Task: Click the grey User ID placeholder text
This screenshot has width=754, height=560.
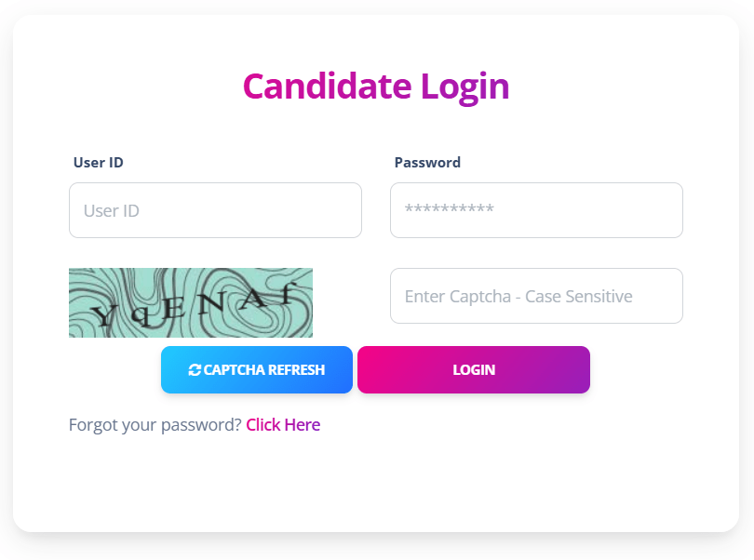Action: click(x=112, y=211)
